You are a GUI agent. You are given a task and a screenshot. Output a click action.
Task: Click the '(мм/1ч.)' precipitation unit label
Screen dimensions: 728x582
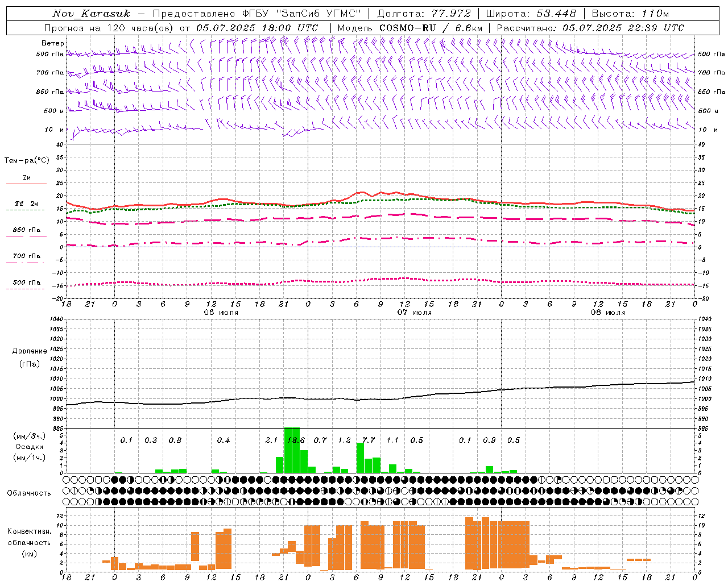click(x=30, y=458)
